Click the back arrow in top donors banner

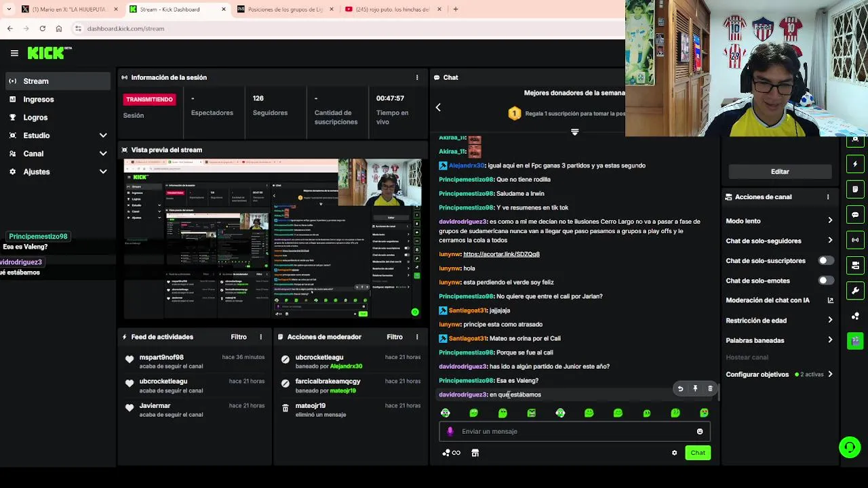coord(438,107)
